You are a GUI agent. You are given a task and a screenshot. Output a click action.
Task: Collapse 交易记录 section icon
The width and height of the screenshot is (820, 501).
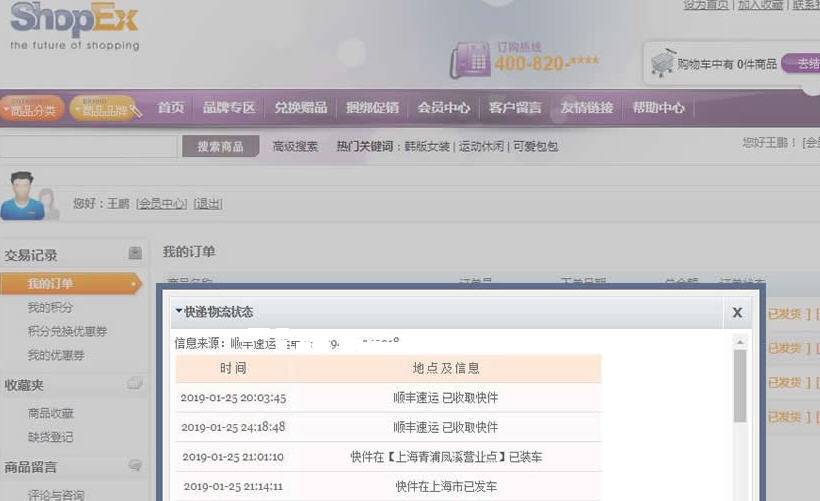coord(135,253)
